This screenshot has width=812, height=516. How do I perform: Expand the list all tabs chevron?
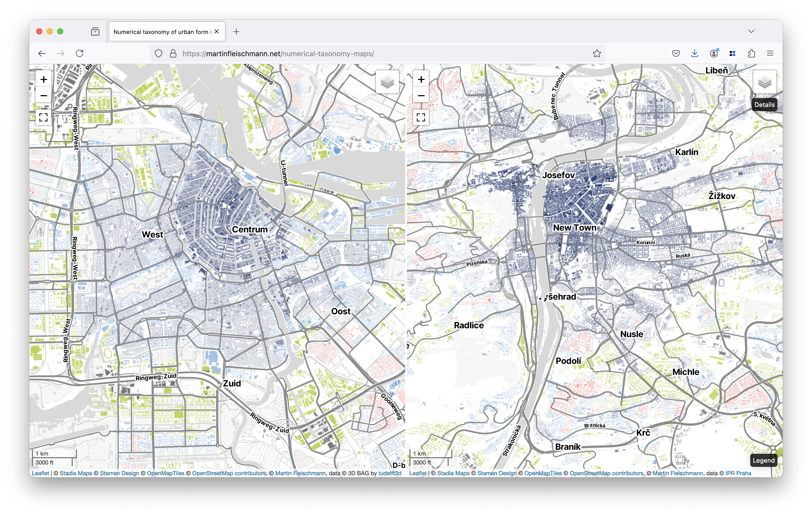tap(751, 31)
